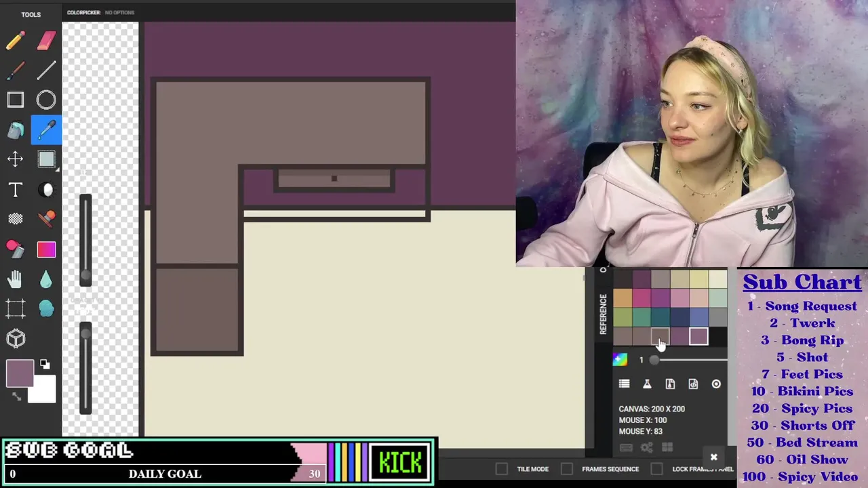Select the Color Replace tool
Screen dimensions: 868x488
point(15,249)
